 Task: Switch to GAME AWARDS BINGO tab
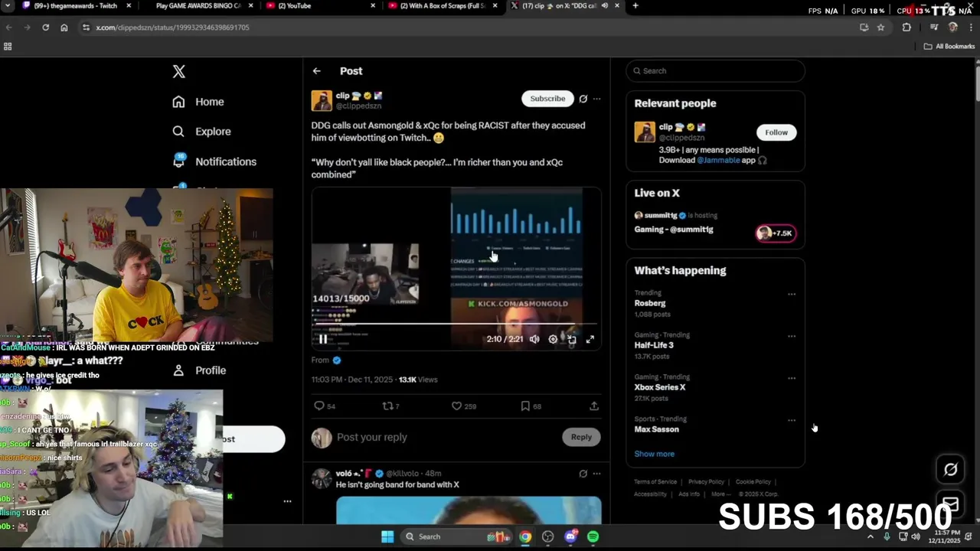(198, 5)
